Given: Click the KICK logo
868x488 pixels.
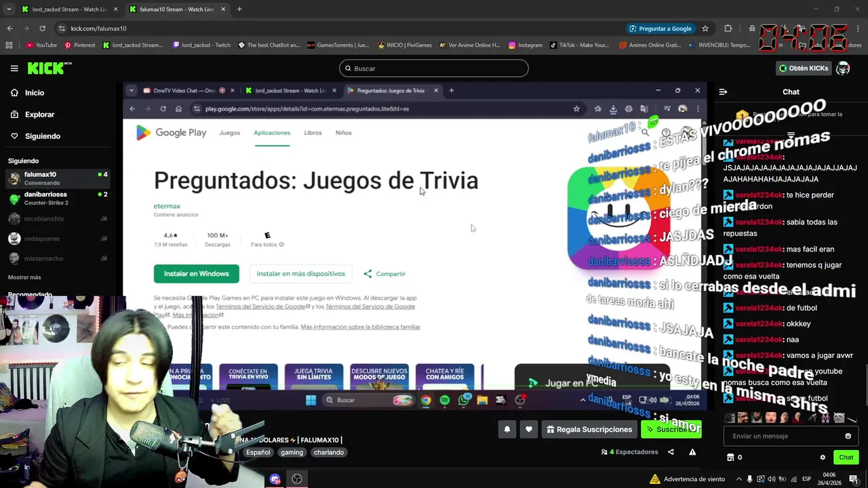Looking at the screenshot, I should point(49,68).
